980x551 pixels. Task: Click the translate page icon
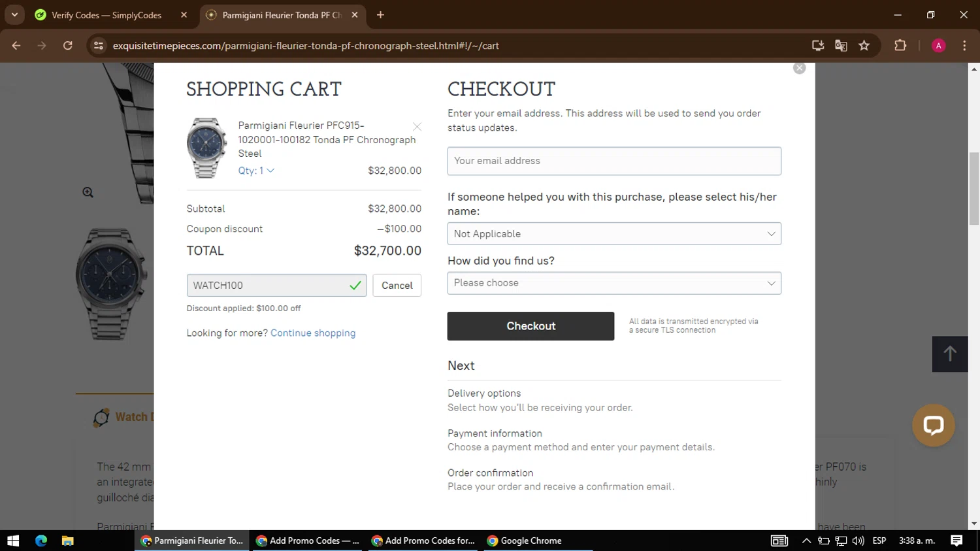click(841, 46)
